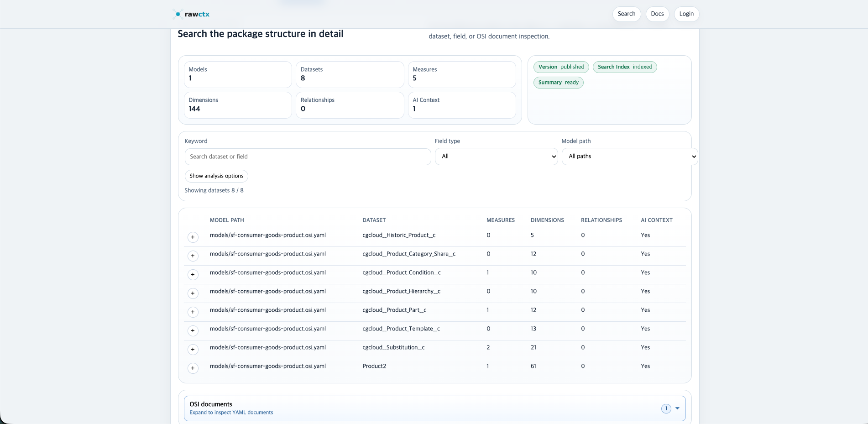Open Docs in the top navigation
Screen dimensions: 868x424
click(657, 14)
